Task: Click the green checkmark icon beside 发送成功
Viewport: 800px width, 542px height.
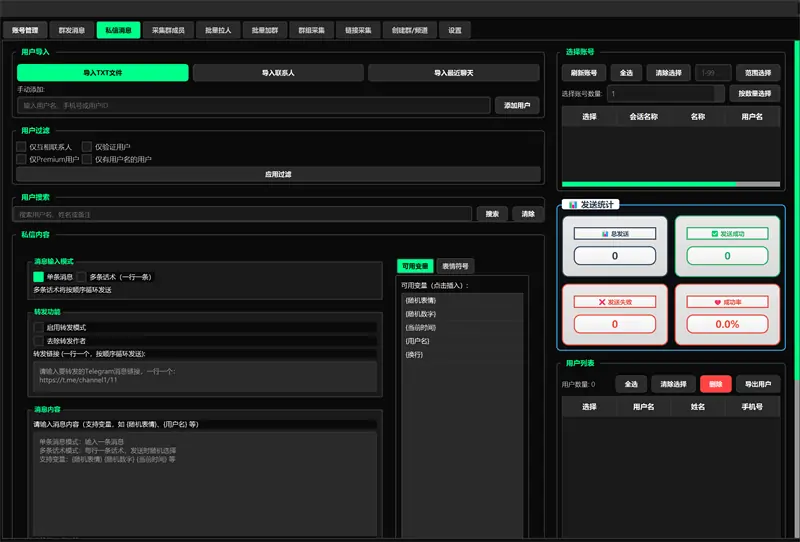Action: 713,234
